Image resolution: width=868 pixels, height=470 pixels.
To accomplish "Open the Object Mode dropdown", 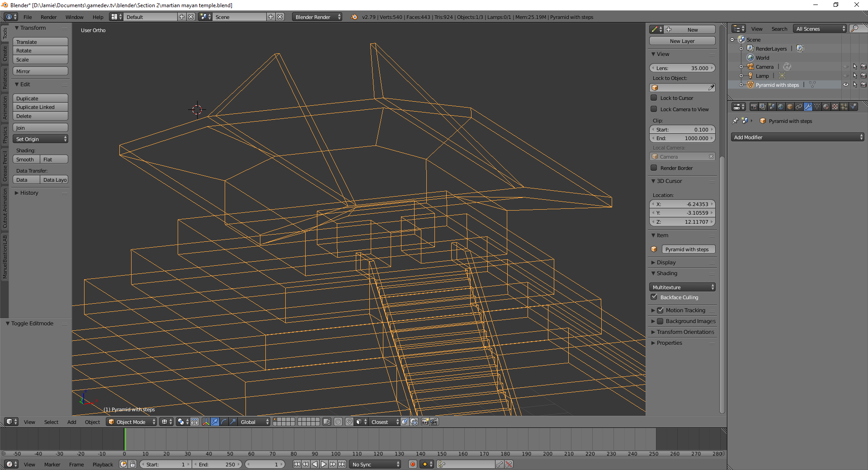I will coord(132,422).
